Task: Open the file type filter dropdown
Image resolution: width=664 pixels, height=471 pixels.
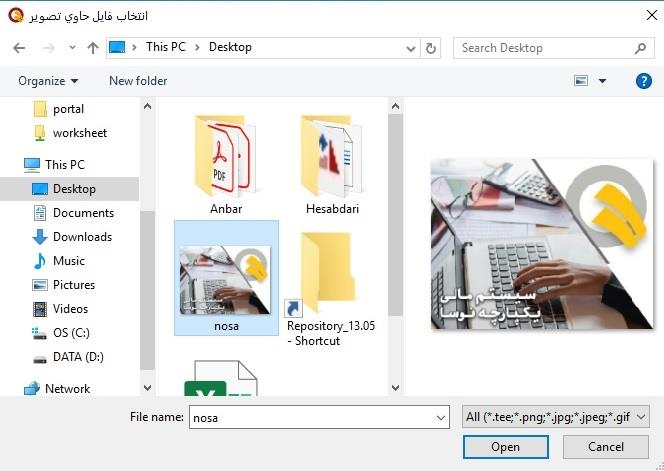Action: coord(556,416)
